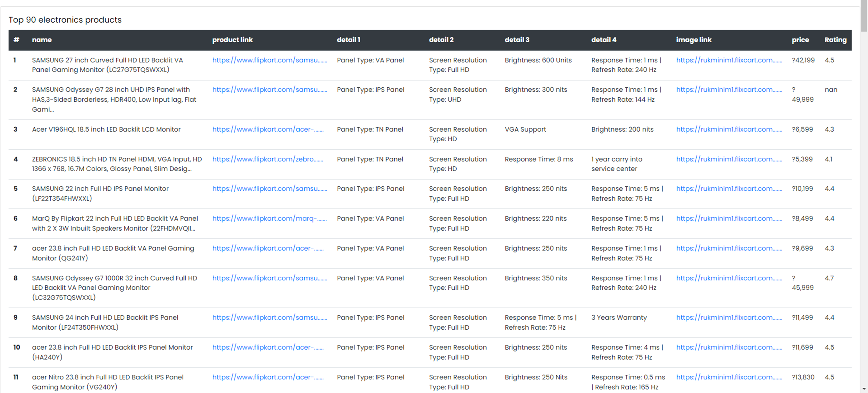Open the ZEBRONICS 18.5 inch product link

[x=268, y=159]
